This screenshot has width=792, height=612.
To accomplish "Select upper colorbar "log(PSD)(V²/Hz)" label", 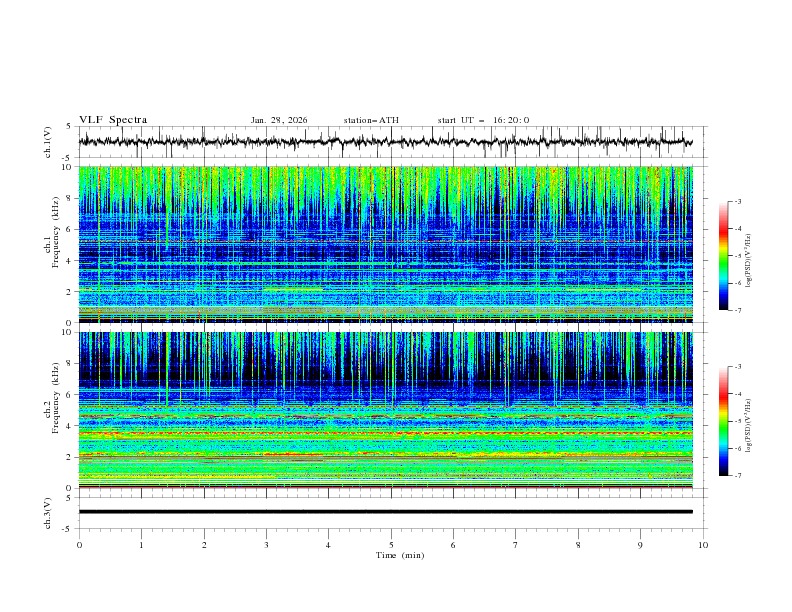I will click(x=749, y=261).
